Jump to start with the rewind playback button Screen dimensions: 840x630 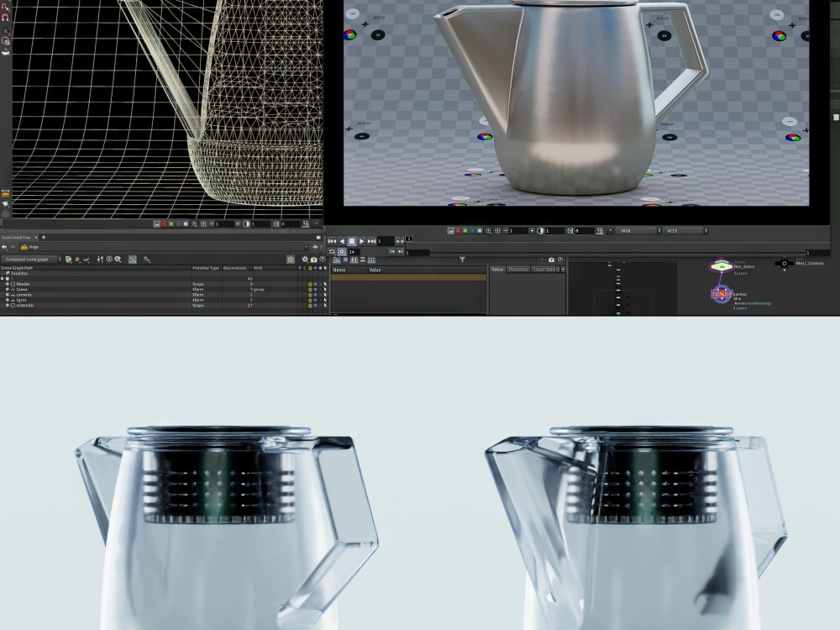(332, 239)
